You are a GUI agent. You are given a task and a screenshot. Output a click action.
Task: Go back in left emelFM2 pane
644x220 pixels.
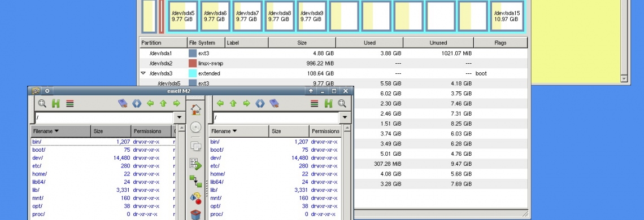click(x=150, y=103)
